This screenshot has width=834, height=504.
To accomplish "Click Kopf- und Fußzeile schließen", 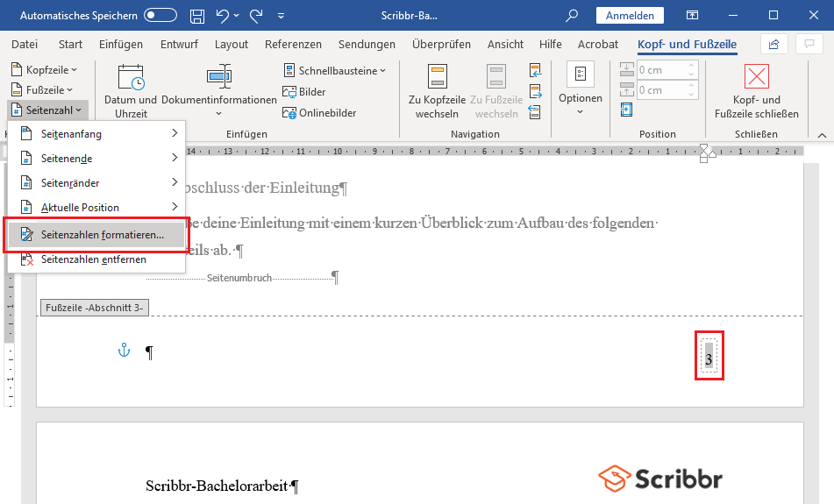I will click(x=756, y=91).
